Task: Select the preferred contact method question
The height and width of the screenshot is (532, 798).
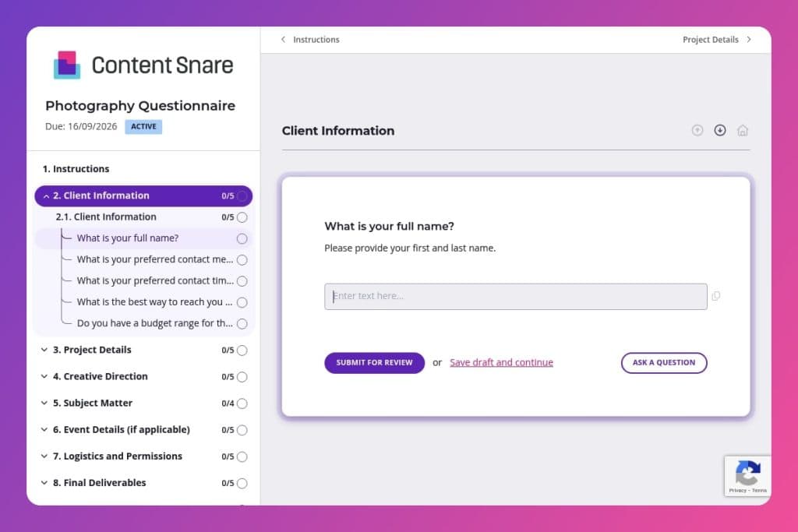Action: 154,259
